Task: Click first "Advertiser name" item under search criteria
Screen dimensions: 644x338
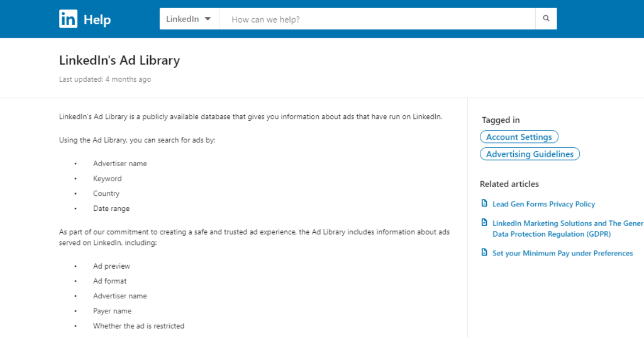Action: click(x=120, y=164)
